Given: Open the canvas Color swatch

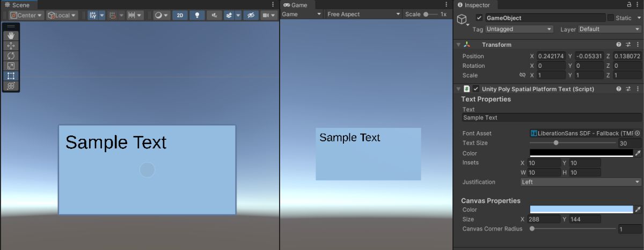Looking at the screenshot, I should tap(581, 210).
